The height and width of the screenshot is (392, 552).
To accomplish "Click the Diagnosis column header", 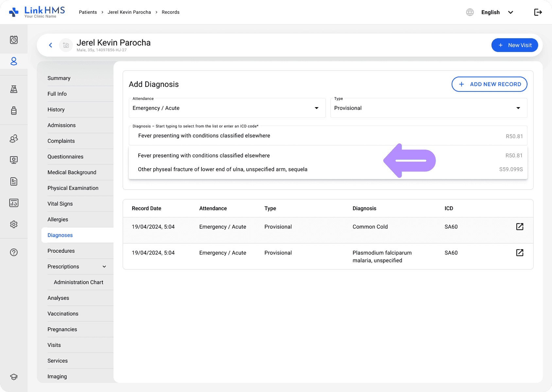I will pyautogui.click(x=364, y=208).
